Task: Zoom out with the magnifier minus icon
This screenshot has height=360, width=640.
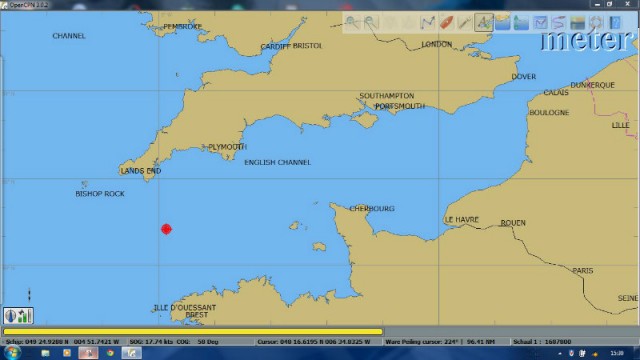Action: (x=371, y=22)
